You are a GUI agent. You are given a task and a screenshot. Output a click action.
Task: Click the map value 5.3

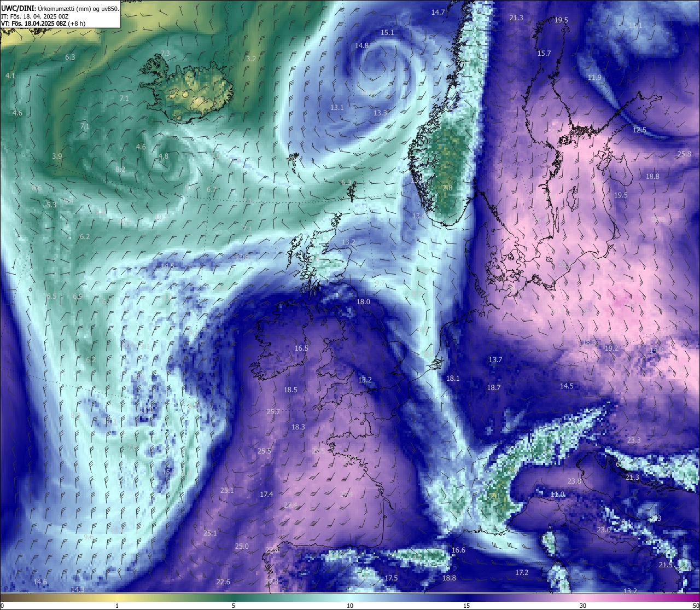51,205
